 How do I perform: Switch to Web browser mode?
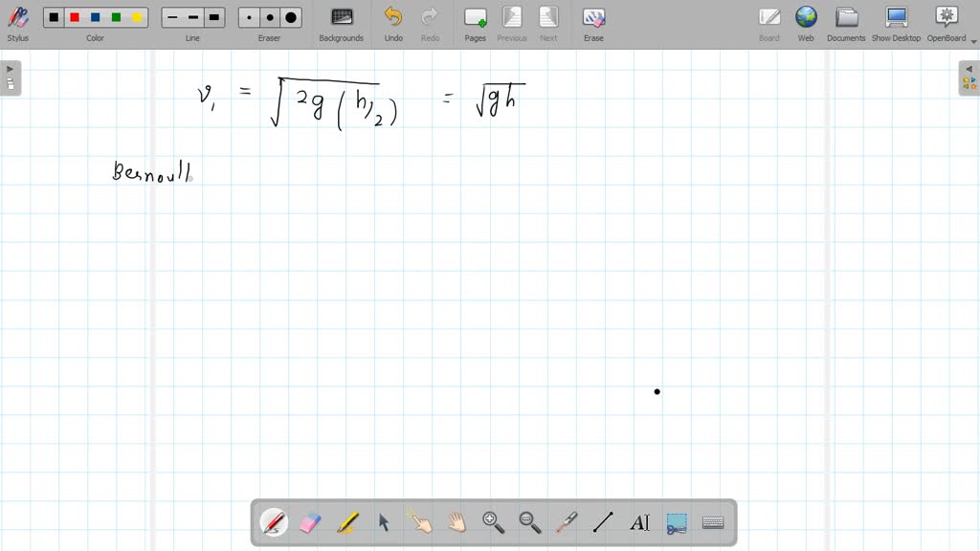click(x=806, y=22)
